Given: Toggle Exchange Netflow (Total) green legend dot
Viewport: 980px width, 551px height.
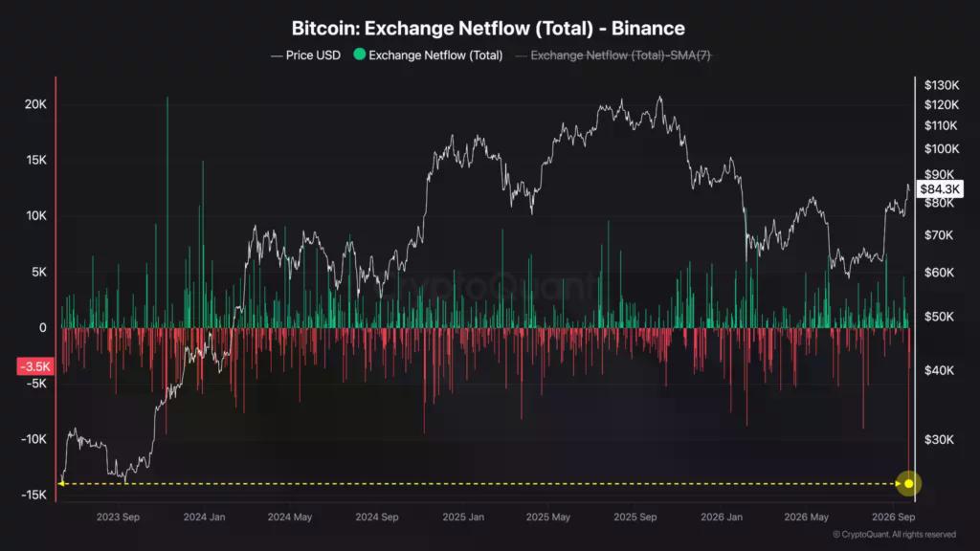Looking at the screenshot, I should 360,55.
